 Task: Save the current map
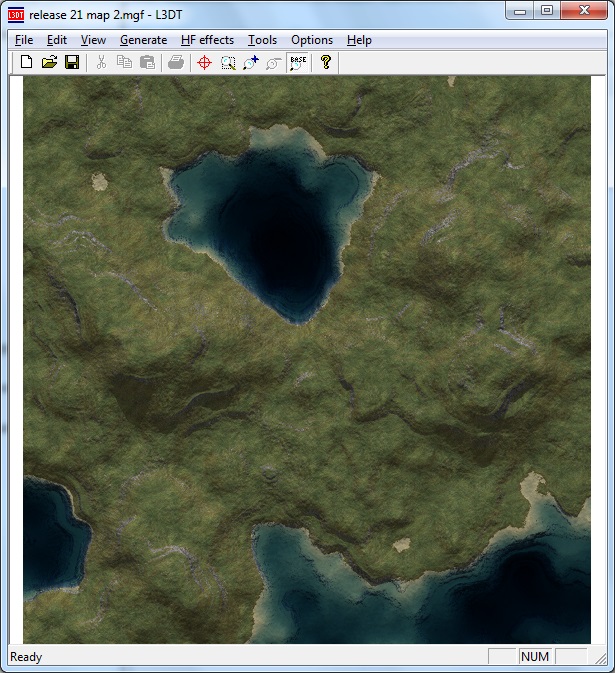pyautogui.click(x=72, y=63)
